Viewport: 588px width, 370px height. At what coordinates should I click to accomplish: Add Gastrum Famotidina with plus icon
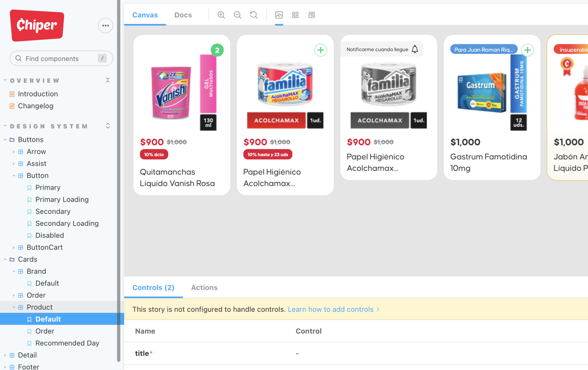527,50
